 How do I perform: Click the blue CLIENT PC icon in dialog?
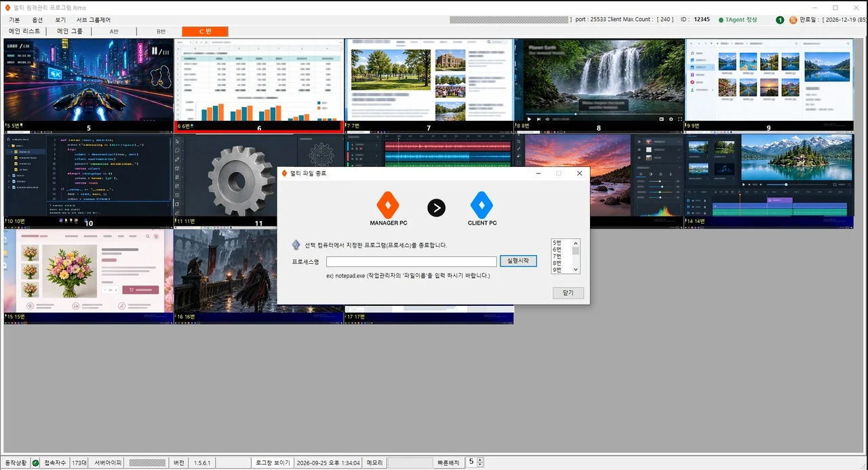pos(482,205)
